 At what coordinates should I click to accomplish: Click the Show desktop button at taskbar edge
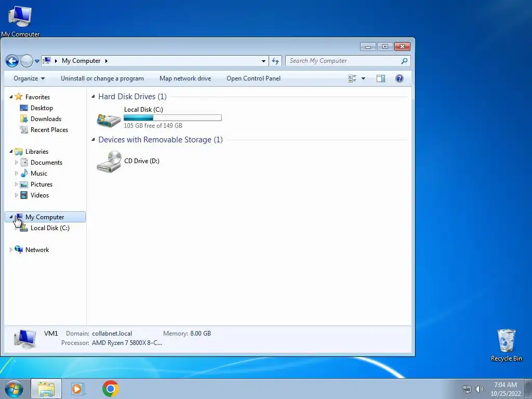(x=528, y=389)
